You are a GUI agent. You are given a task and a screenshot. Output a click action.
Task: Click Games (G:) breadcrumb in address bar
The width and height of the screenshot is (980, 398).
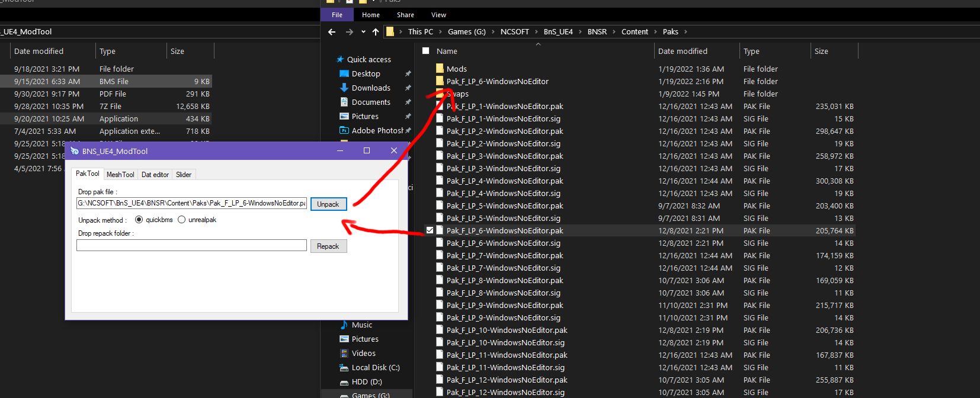[467, 32]
